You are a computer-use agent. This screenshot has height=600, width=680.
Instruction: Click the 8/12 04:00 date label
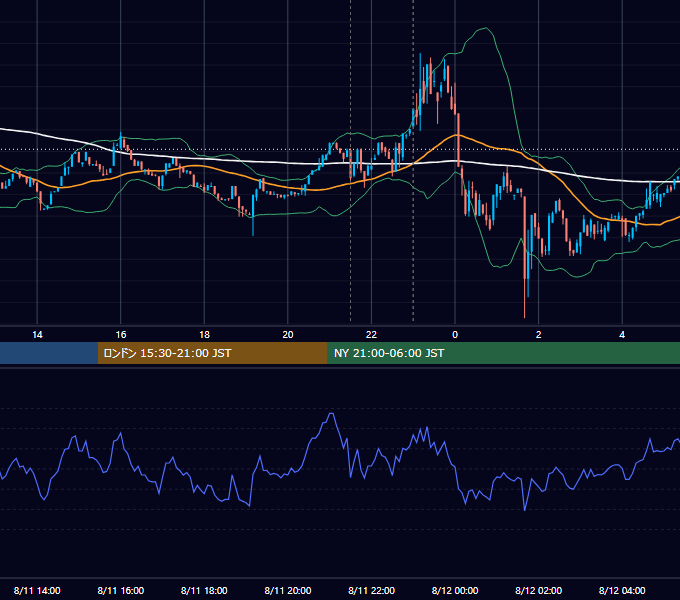click(622, 590)
